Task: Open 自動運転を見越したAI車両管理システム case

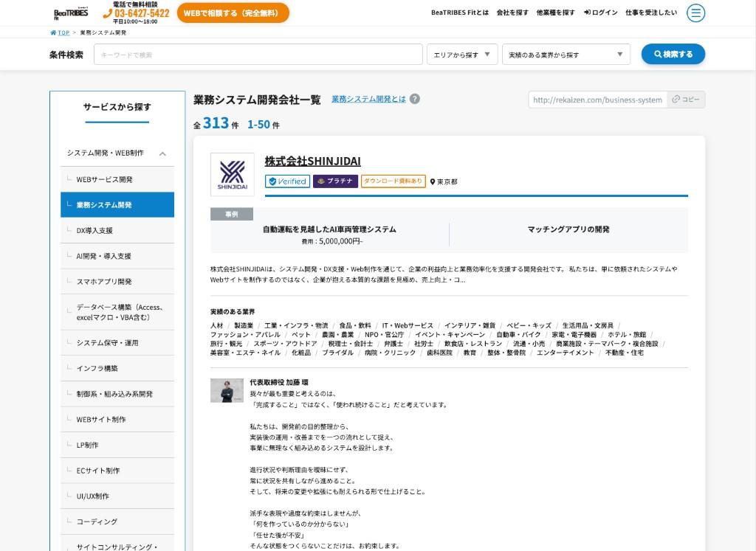Action: [x=329, y=229]
